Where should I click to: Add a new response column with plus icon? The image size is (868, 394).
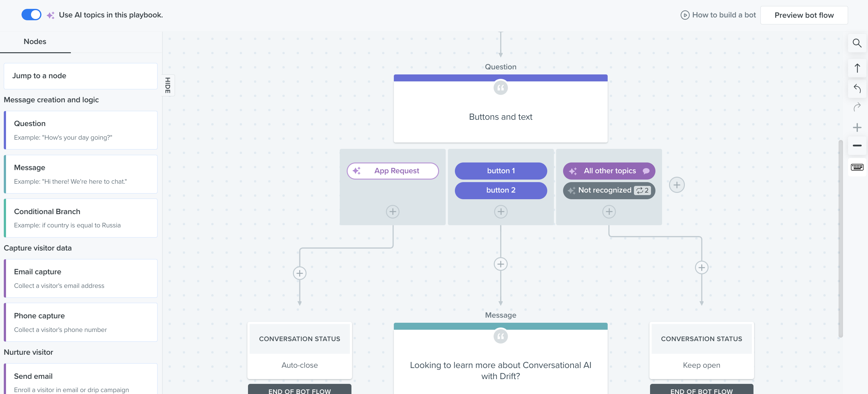(x=677, y=185)
